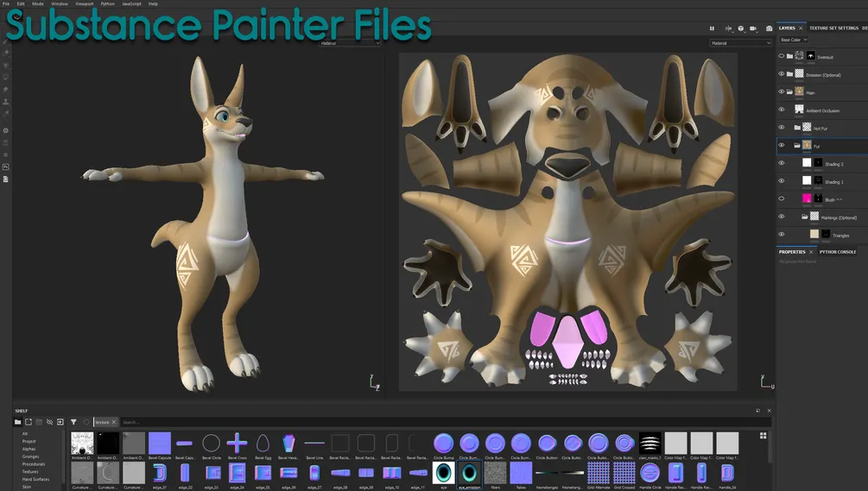868x491 pixels.
Task: Click the 3D cube view mode icon
Action: point(741,28)
